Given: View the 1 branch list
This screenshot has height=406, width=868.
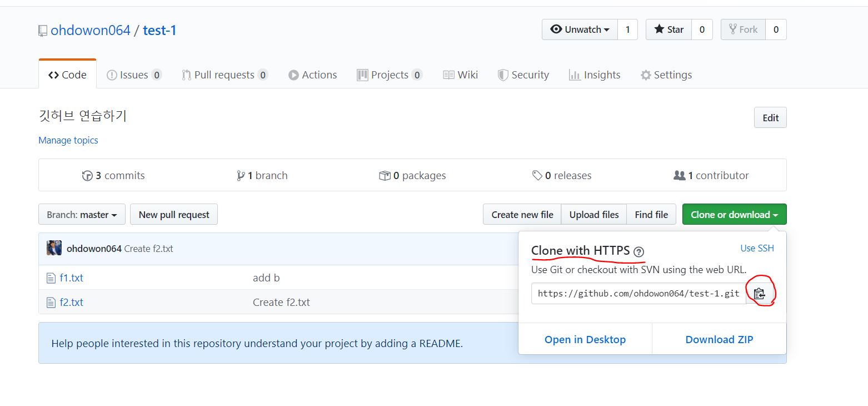Looking at the screenshot, I should coord(262,175).
